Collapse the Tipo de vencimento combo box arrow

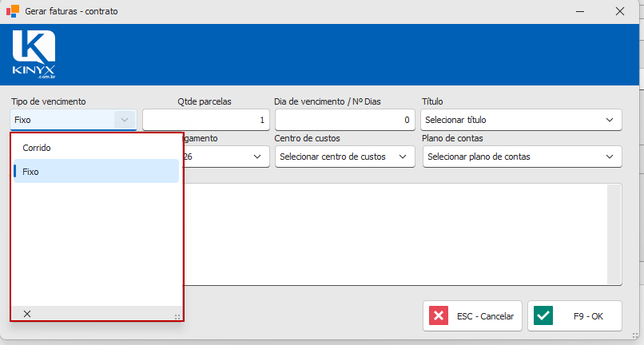(x=125, y=120)
